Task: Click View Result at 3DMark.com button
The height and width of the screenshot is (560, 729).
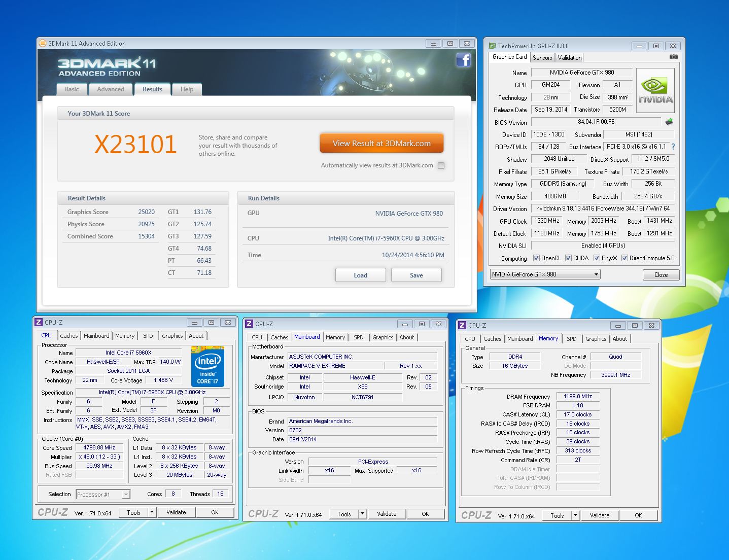Action: 381,144
